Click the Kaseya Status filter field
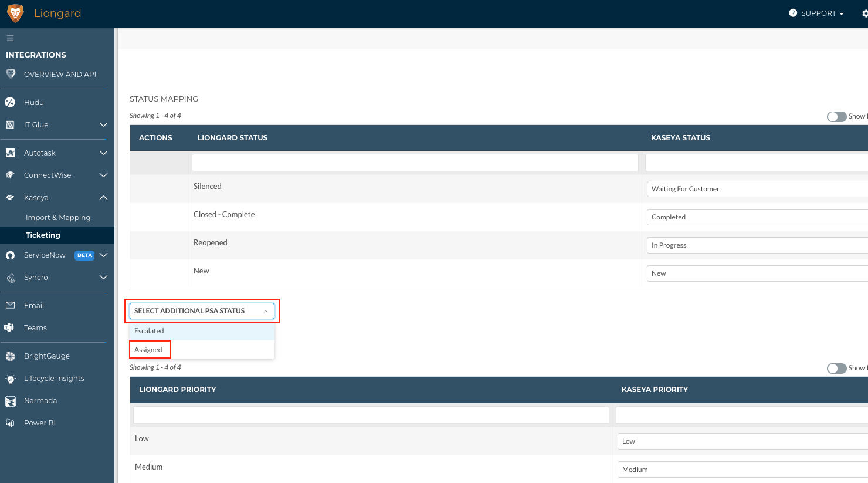868x483 pixels. coord(757,163)
